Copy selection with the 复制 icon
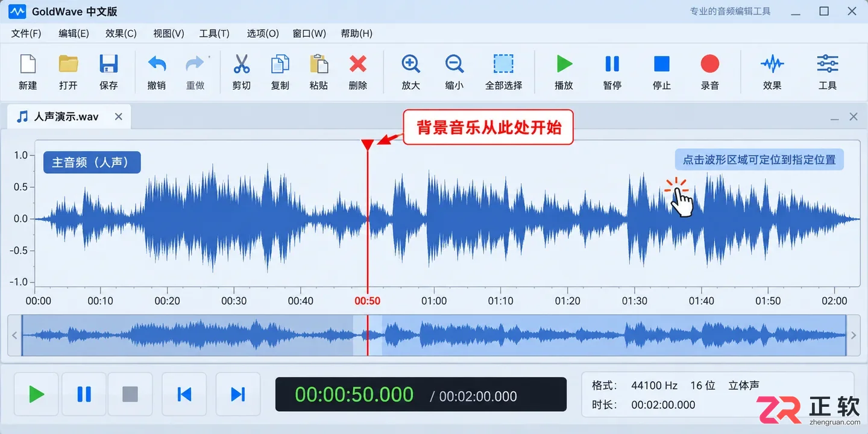 (280, 64)
